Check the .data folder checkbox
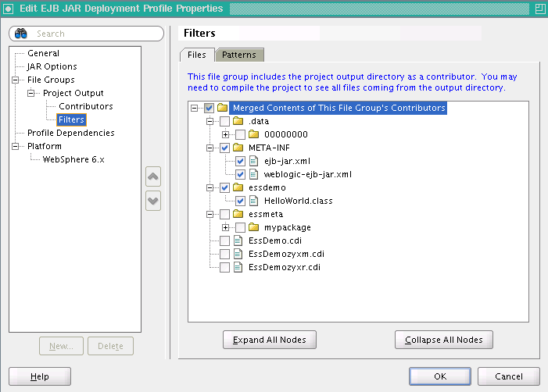 tap(224, 121)
